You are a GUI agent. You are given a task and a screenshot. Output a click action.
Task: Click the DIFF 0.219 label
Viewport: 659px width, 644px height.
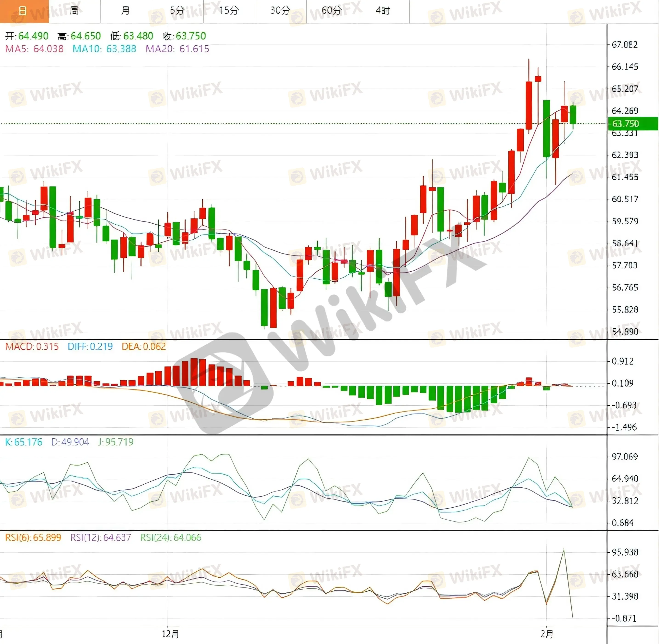(x=90, y=346)
